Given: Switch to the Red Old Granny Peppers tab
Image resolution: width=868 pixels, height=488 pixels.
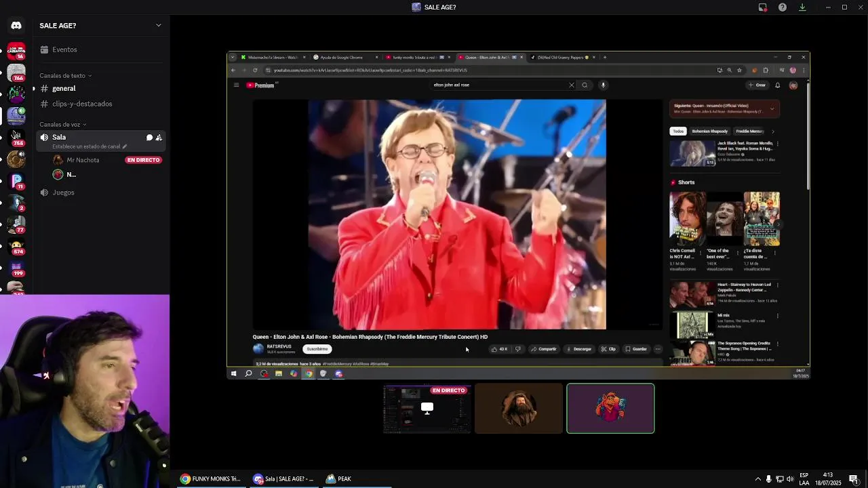Looking at the screenshot, I should pos(563,58).
